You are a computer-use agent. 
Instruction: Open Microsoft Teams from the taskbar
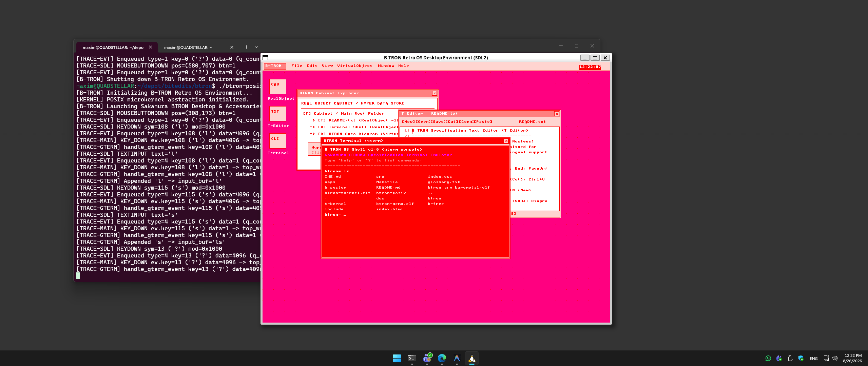point(427,358)
